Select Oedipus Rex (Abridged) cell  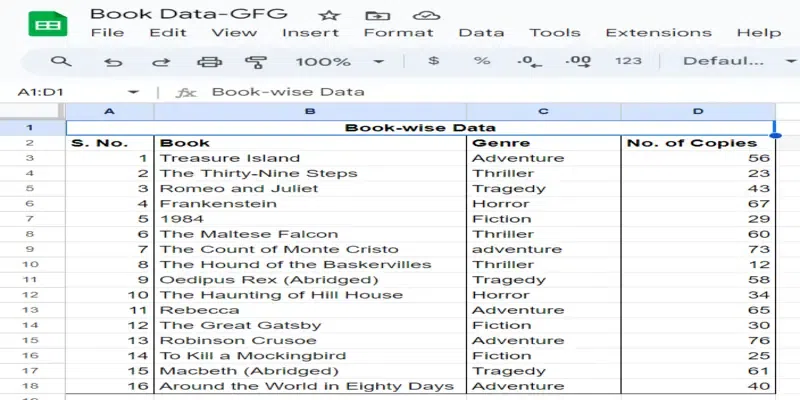coord(310,280)
